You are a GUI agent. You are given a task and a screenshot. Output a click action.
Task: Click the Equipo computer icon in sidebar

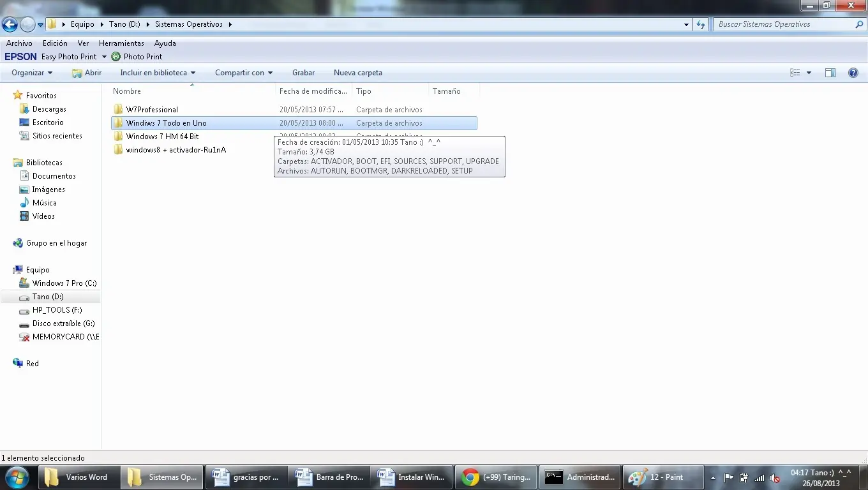(18, 270)
